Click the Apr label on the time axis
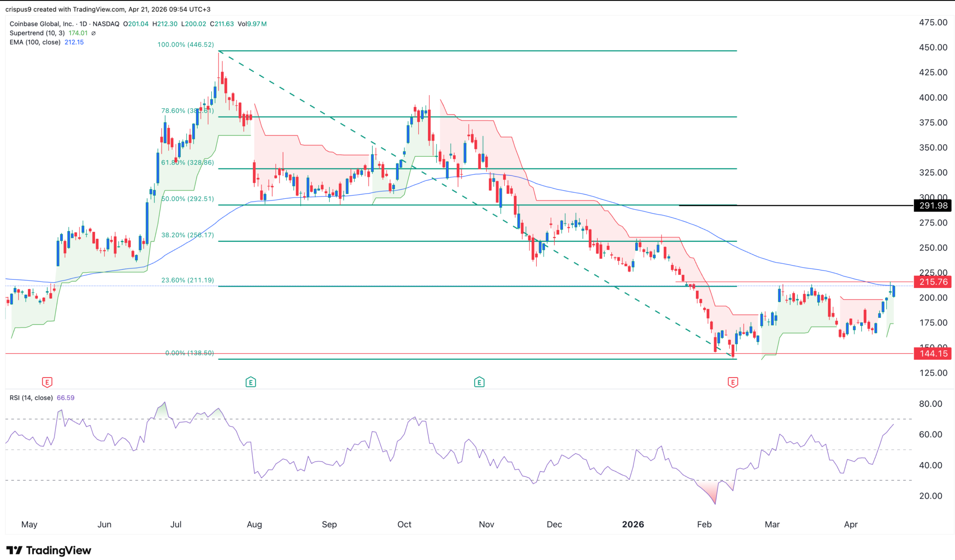The image size is (955, 560). pyautogui.click(x=851, y=524)
